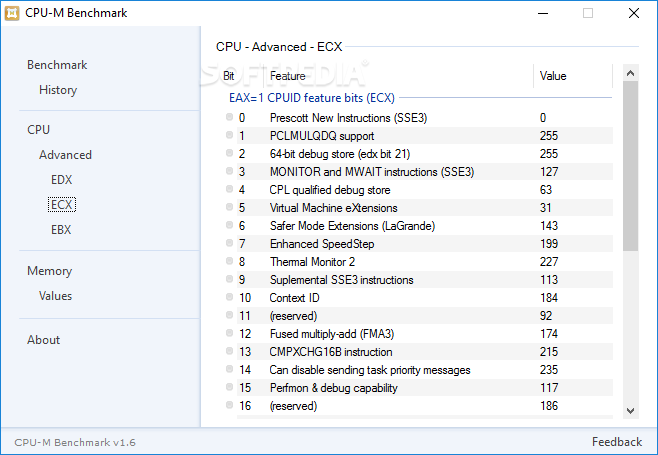Click the indicator icon for Enhanced SpeedStep
The height and width of the screenshot is (455, 658).
[229, 243]
